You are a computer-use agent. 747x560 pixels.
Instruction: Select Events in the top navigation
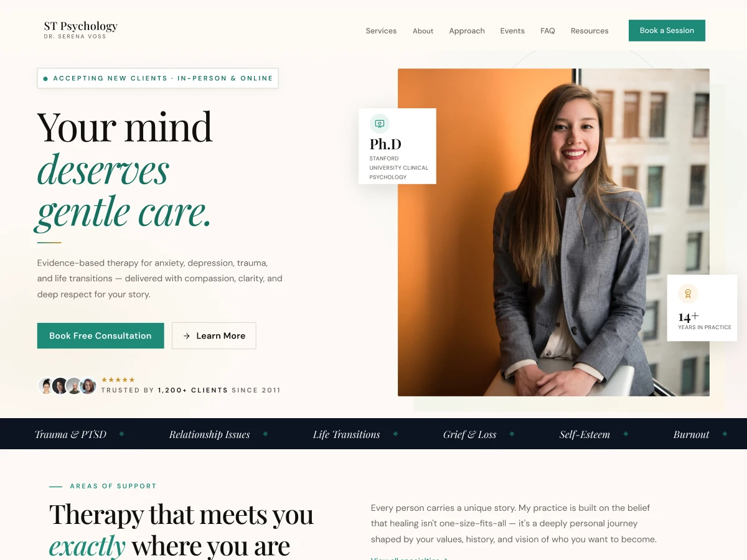tap(512, 30)
